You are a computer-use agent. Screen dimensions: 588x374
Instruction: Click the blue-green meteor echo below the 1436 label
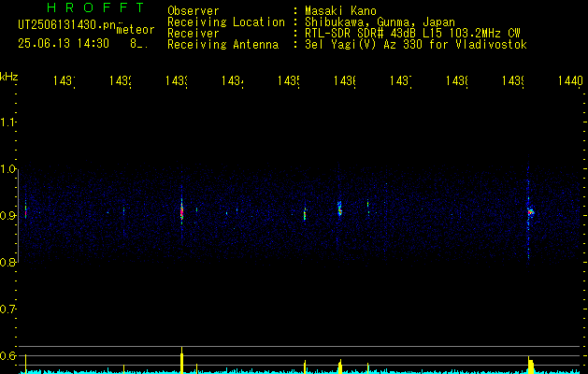pos(339,209)
